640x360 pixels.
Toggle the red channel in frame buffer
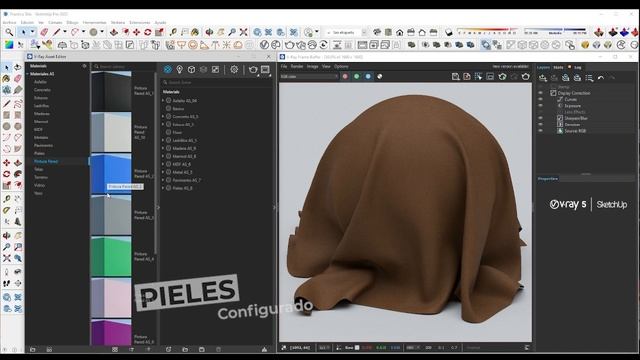click(x=345, y=76)
